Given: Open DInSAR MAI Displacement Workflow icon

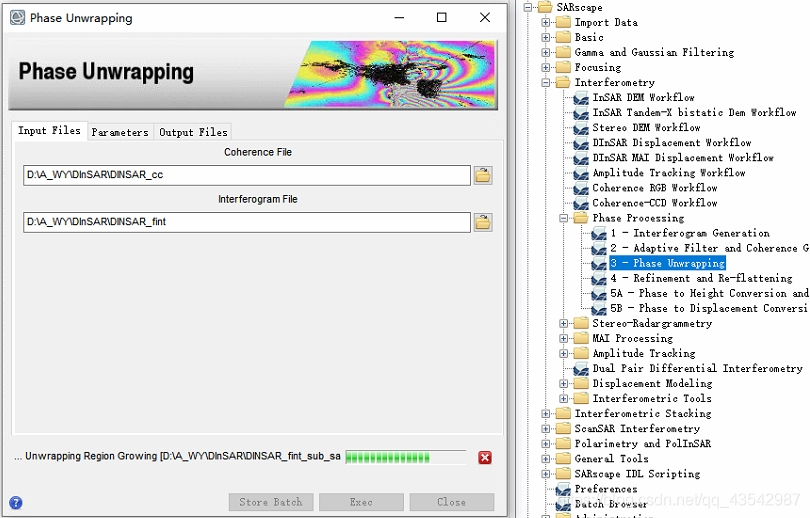Looking at the screenshot, I should (x=581, y=158).
